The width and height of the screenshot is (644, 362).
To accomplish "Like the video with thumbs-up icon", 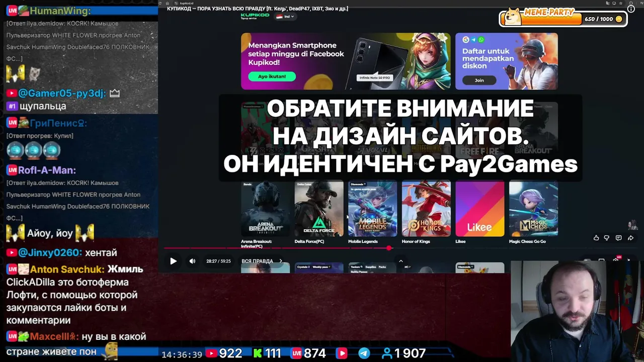I will coord(596,238).
